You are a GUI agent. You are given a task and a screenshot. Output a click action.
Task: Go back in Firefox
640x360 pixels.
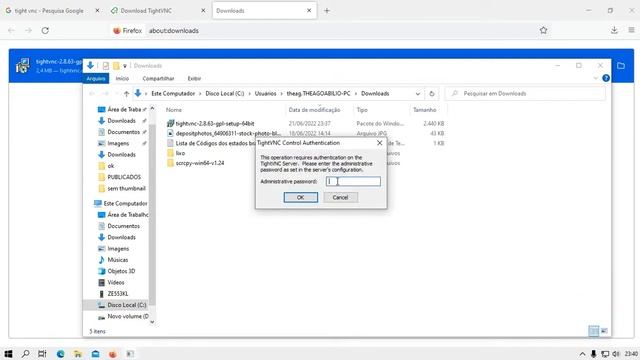click(x=11, y=30)
